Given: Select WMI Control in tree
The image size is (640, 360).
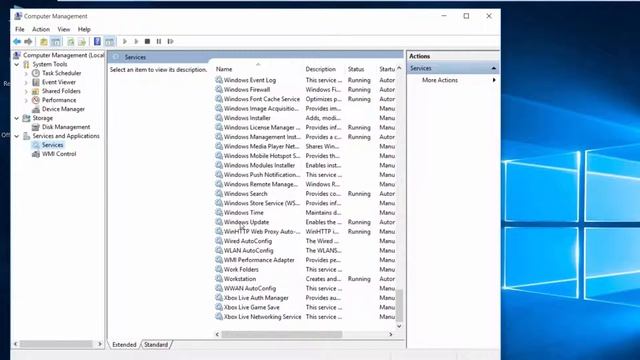Looking at the screenshot, I should pyautogui.click(x=59, y=154).
